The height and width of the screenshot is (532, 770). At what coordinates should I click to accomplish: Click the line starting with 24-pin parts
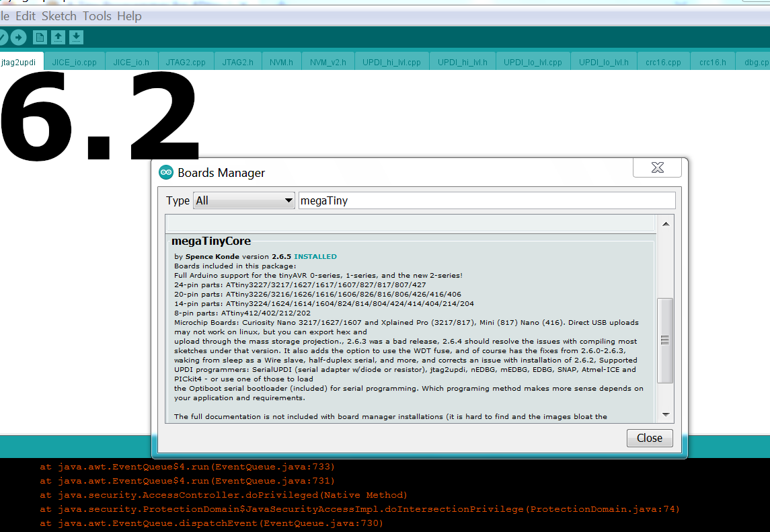click(300, 285)
